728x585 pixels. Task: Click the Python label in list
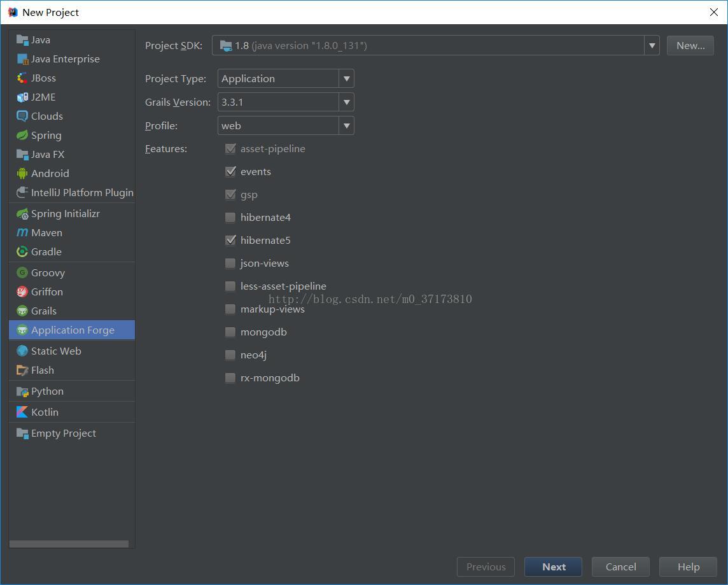pyautogui.click(x=47, y=391)
